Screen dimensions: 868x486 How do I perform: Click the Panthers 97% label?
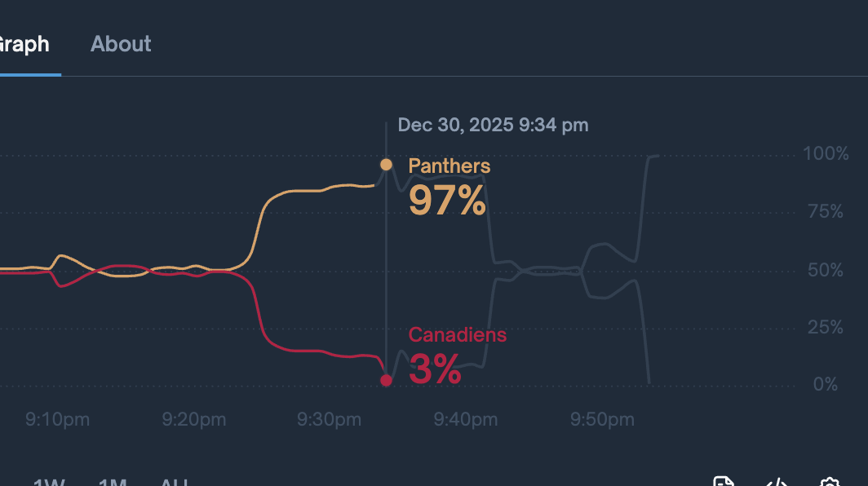448,201
